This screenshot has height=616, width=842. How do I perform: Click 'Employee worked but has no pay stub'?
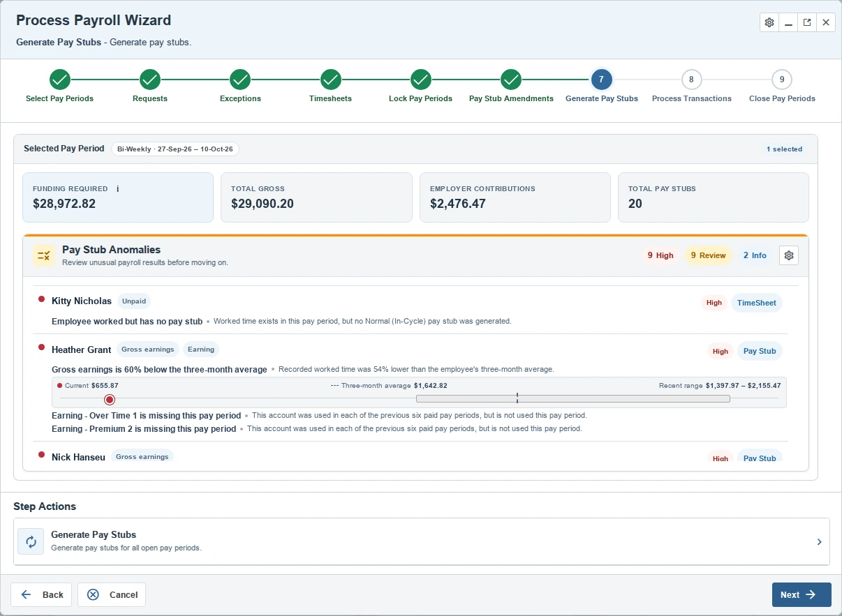127,322
